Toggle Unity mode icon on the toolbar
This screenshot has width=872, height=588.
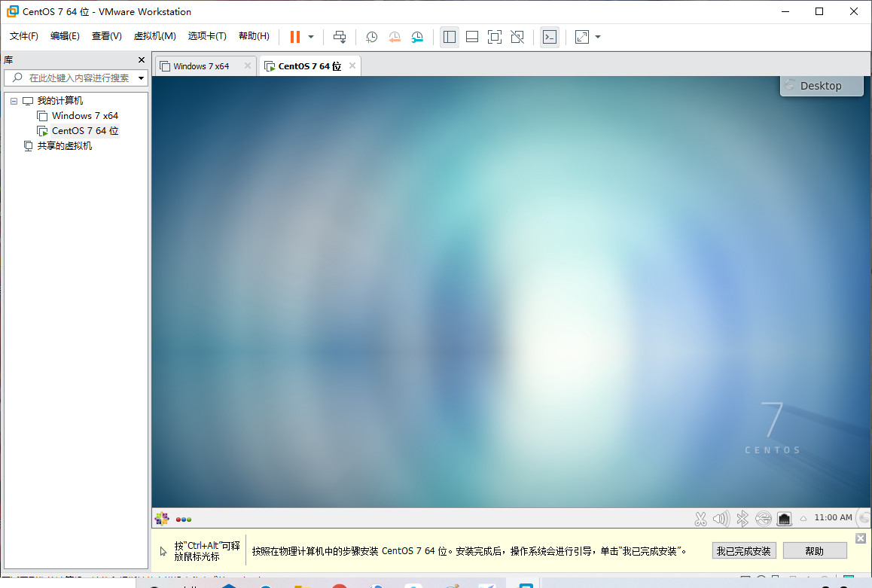pos(517,36)
